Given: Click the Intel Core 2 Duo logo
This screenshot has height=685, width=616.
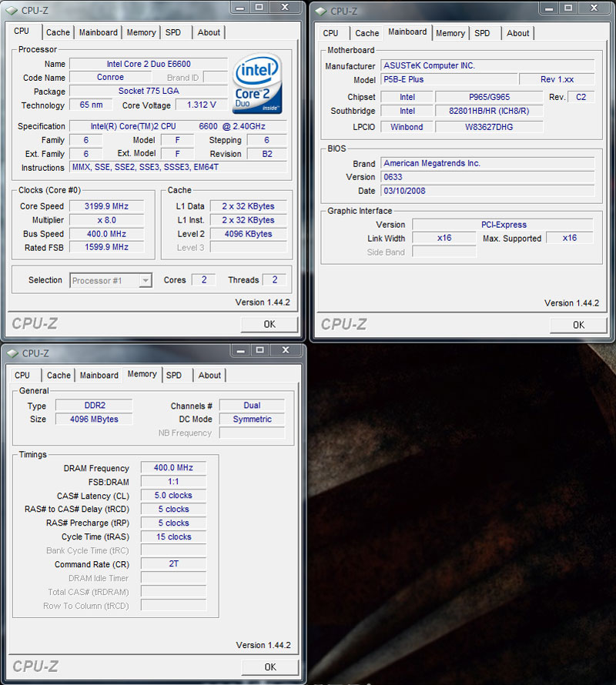Looking at the screenshot, I should [x=257, y=83].
